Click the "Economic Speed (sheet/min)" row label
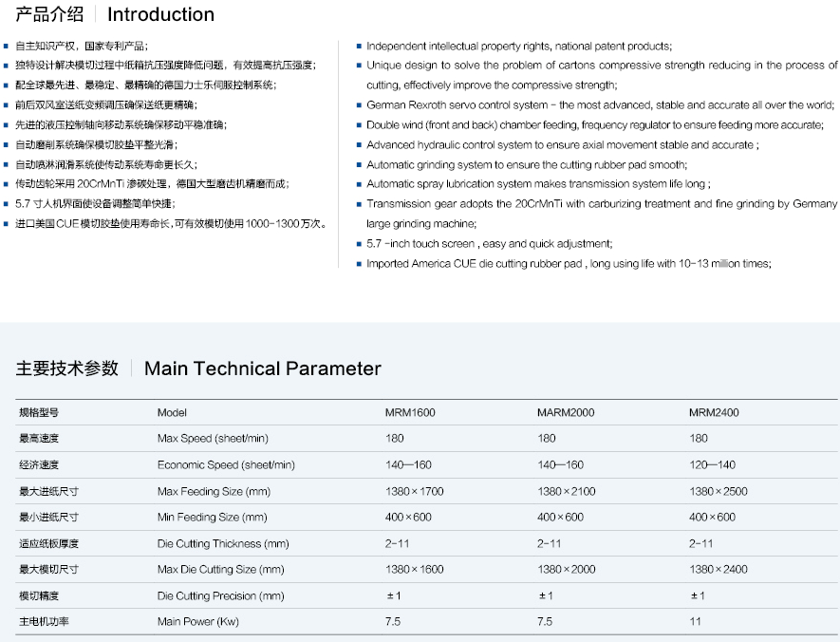The width and height of the screenshot is (840, 642). tap(226, 465)
